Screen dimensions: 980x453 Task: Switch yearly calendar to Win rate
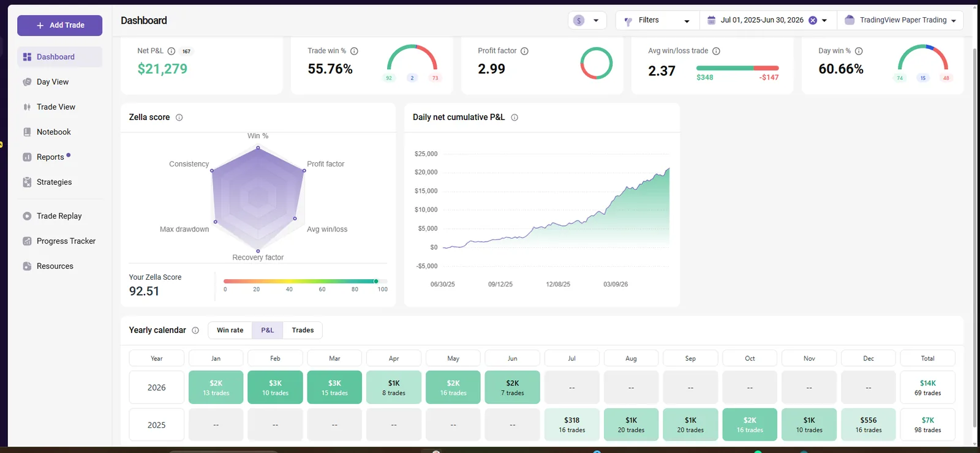point(230,331)
